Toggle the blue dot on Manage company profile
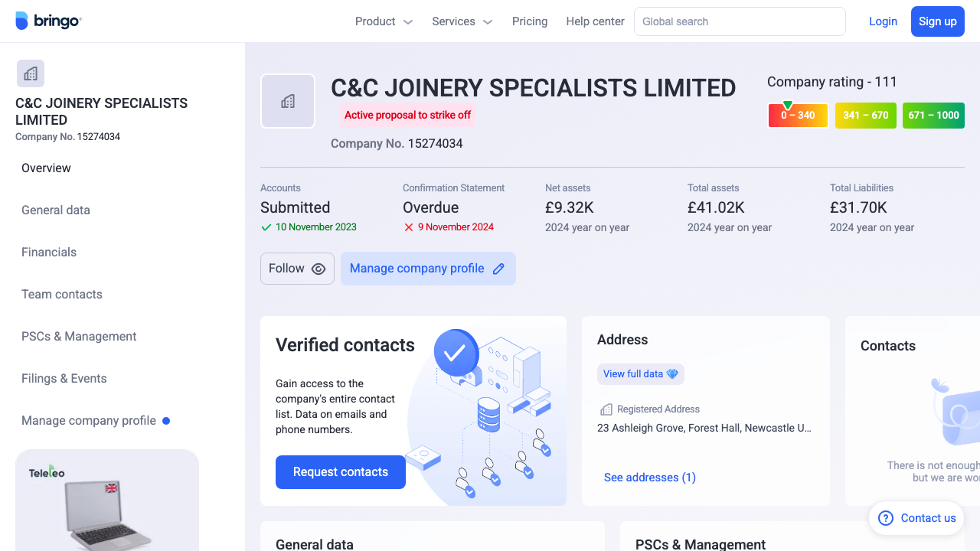 [168, 420]
